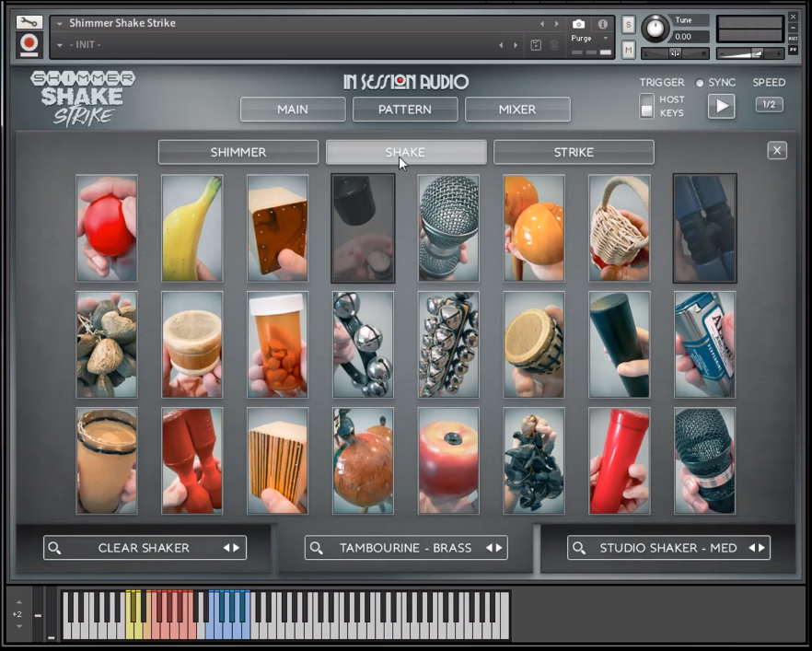
Task: Click the volume slider in the header
Action: [749, 53]
